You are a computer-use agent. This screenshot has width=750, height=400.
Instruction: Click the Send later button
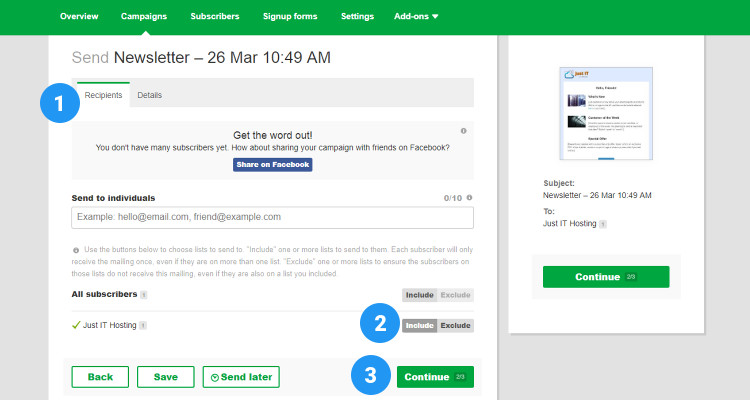[241, 377]
